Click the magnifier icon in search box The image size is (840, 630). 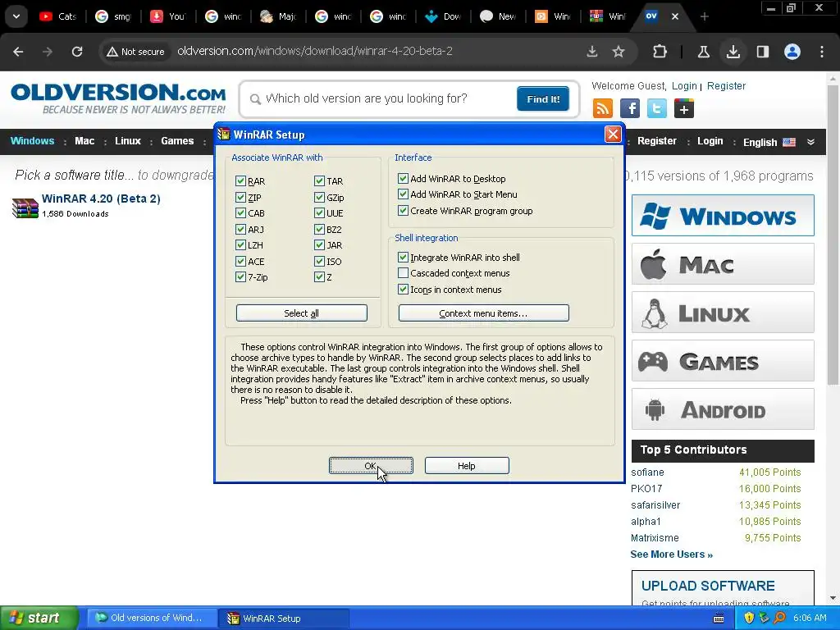coord(256,99)
